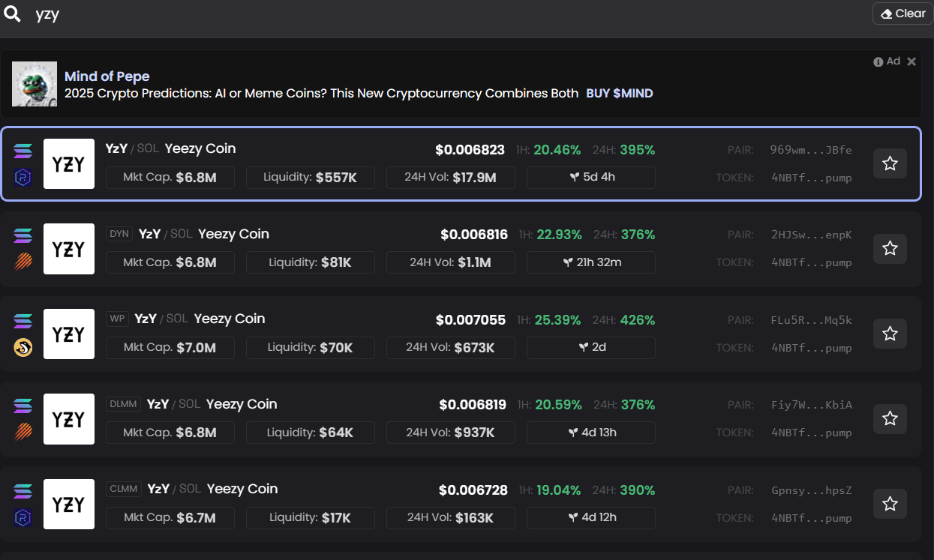Dismiss the Mind of Pepe ad
This screenshot has width=934, height=560.
click(x=911, y=61)
